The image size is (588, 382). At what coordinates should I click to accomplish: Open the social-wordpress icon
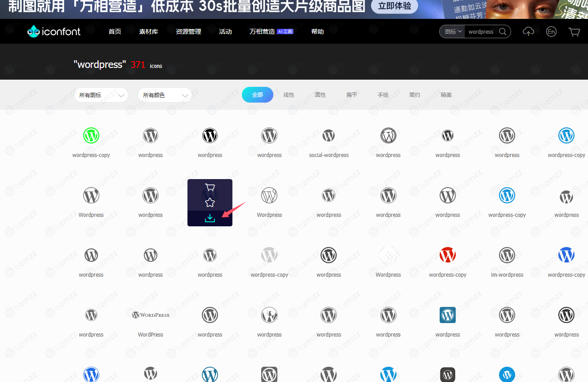[x=329, y=135]
